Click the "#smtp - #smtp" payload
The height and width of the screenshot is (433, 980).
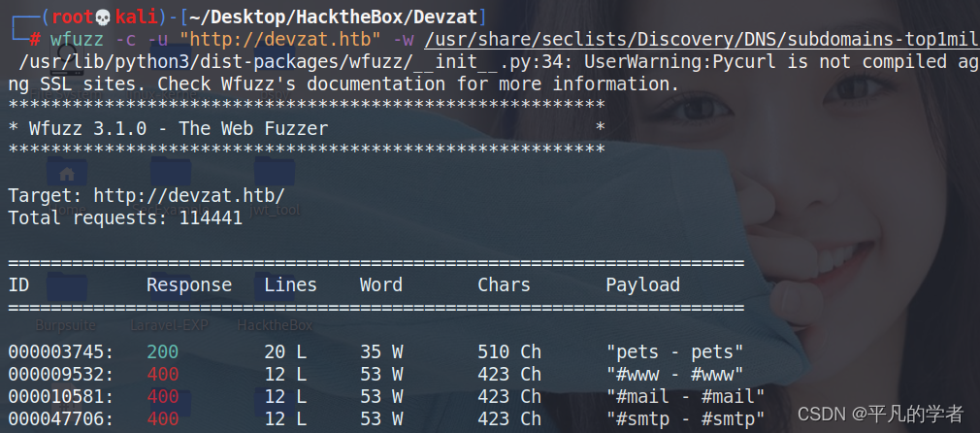pyautogui.click(x=686, y=419)
